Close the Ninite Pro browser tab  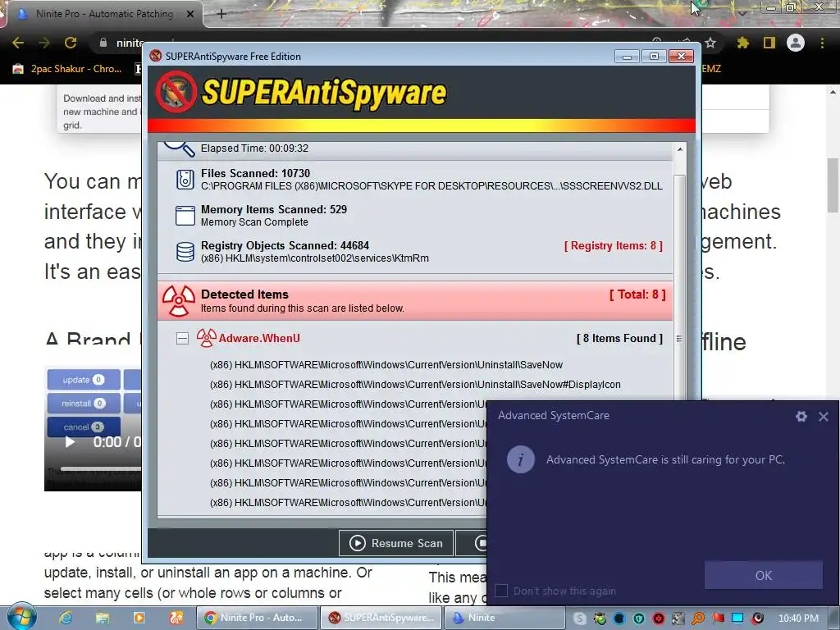pyautogui.click(x=190, y=14)
